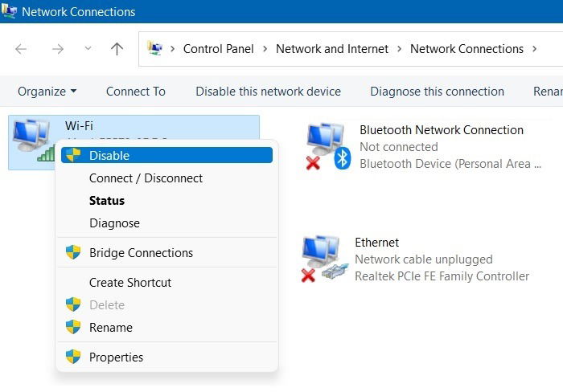
Task: Click the Bluetooth Network Connection adapter icon
Action: 328,146
